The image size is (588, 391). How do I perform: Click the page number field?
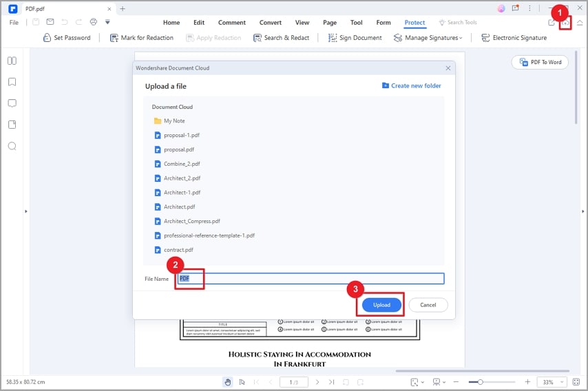pos(294,382)
